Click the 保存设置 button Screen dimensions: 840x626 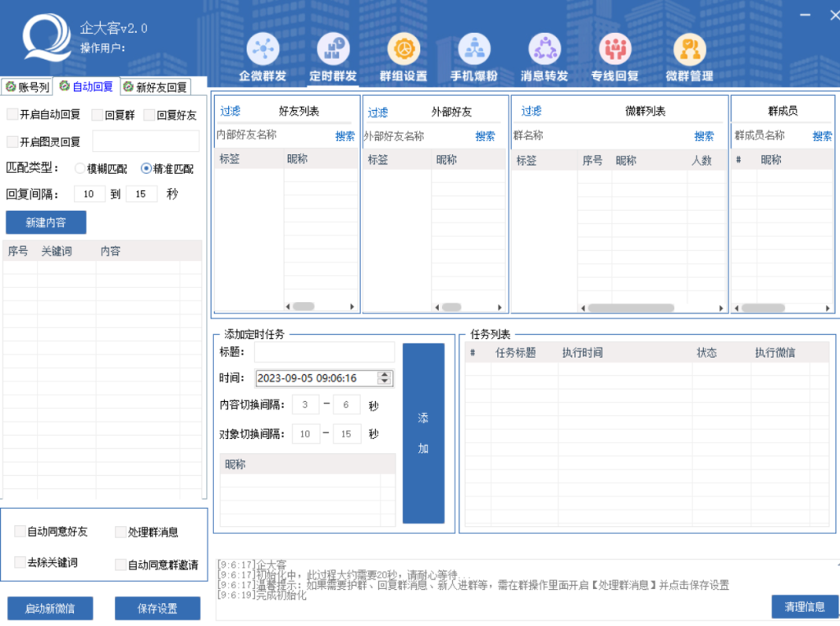(157, 609)
